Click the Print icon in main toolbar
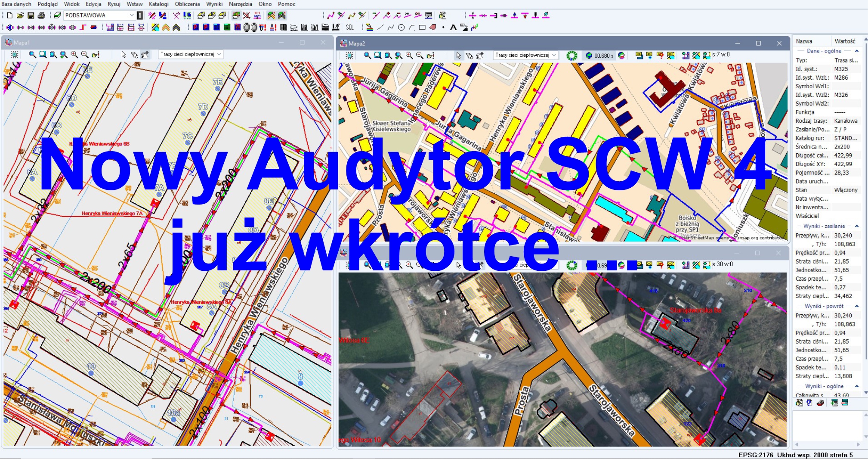This screenshot has width=868, height=459. 41,16
